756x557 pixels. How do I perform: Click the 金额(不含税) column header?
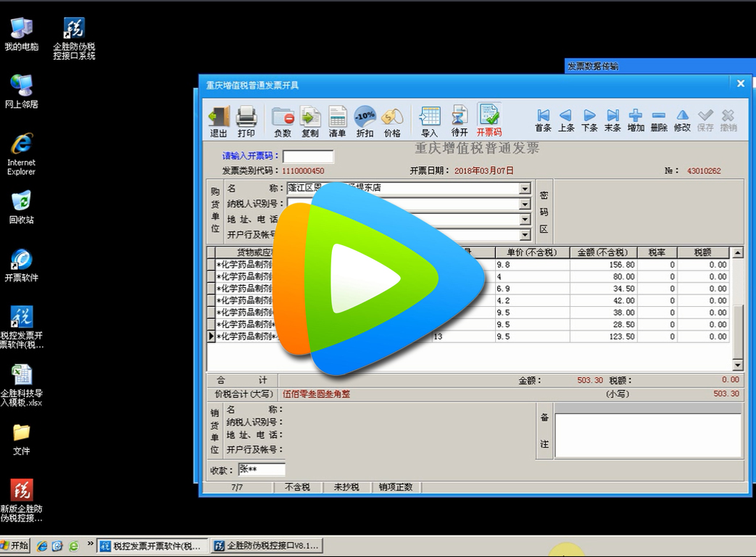[603, 252]
